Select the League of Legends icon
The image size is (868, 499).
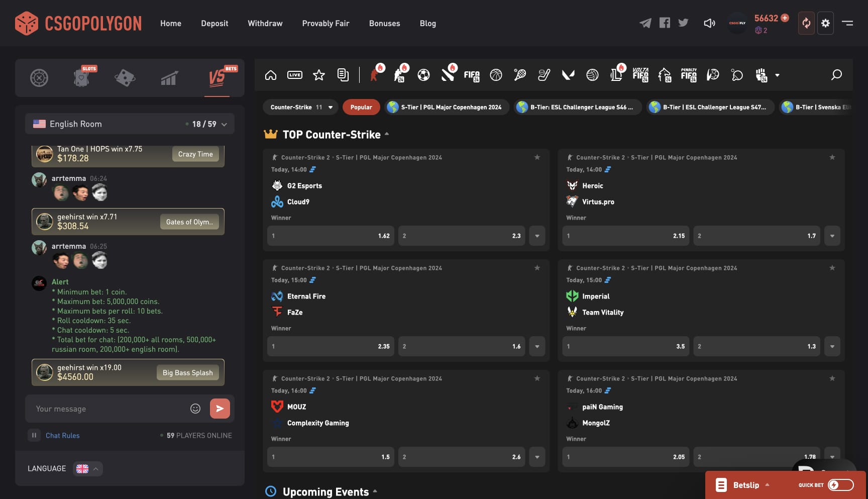(617, 74)
